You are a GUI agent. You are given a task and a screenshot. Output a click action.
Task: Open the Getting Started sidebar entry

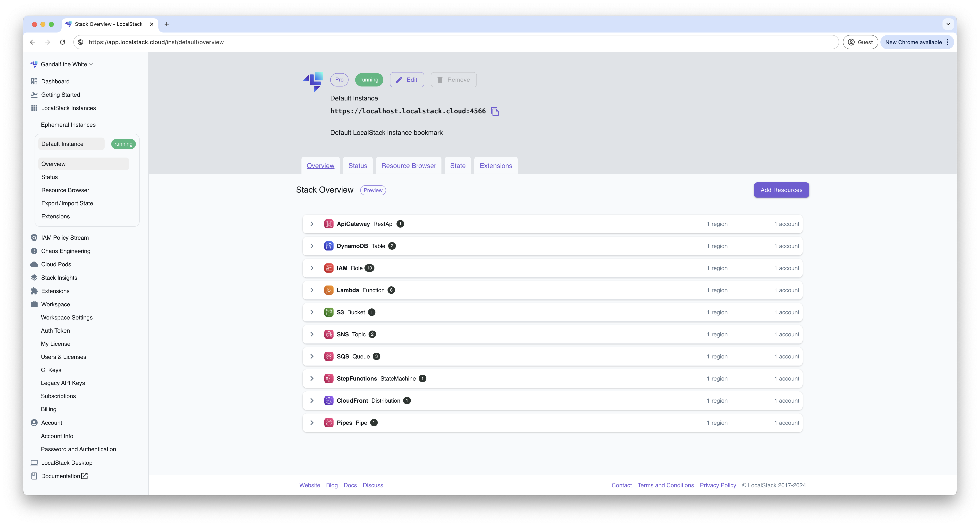(x=60, y=94)
